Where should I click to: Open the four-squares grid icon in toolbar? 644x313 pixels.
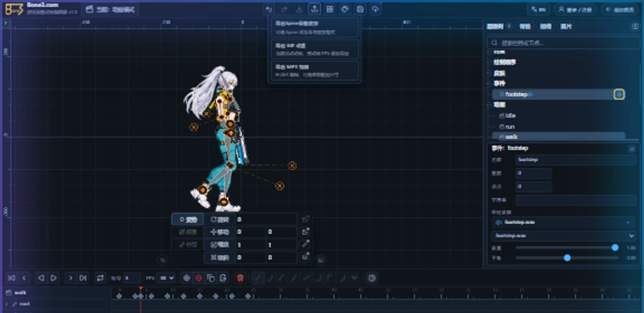coord(330,9)
